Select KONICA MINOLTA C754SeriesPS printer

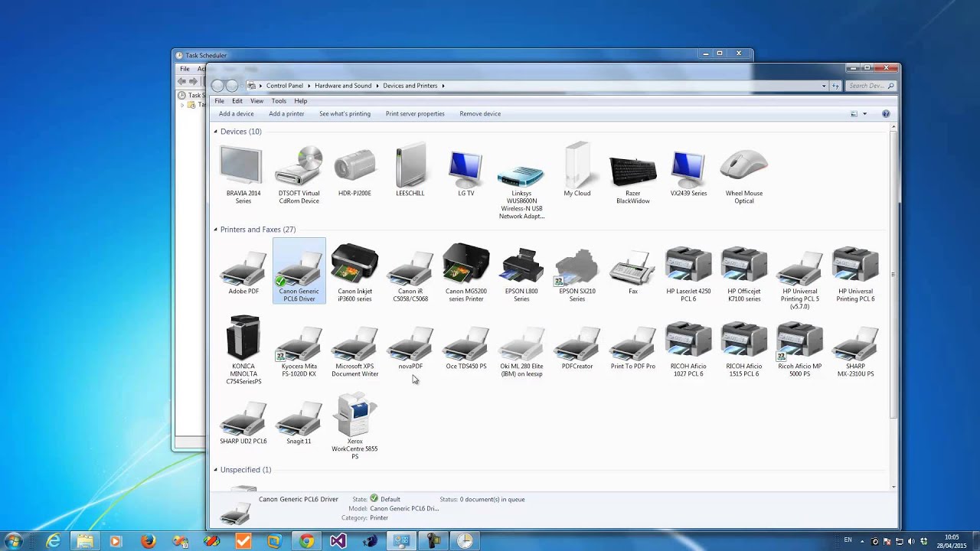(243, 350)
